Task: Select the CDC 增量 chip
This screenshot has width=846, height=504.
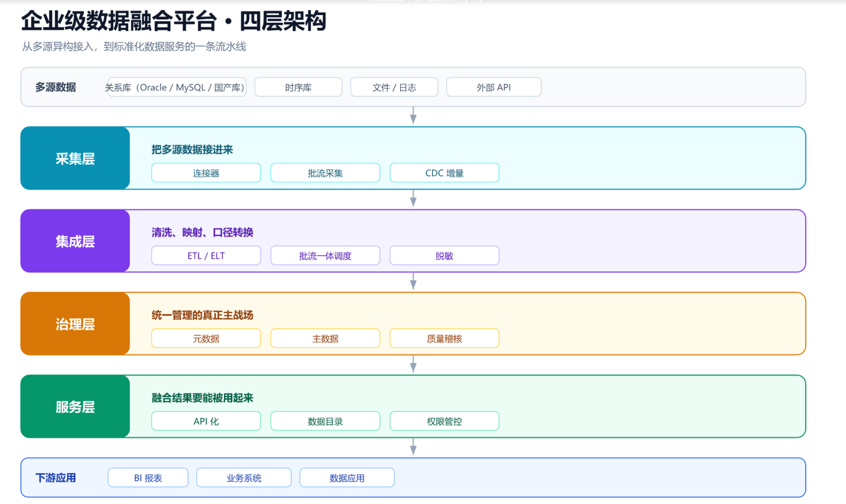Action: [445, 173]
